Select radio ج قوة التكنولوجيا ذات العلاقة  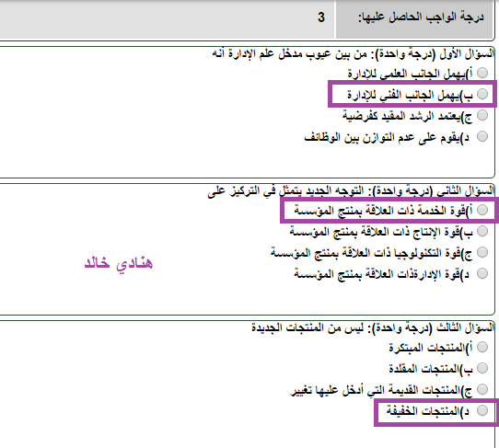coord(482,252)
